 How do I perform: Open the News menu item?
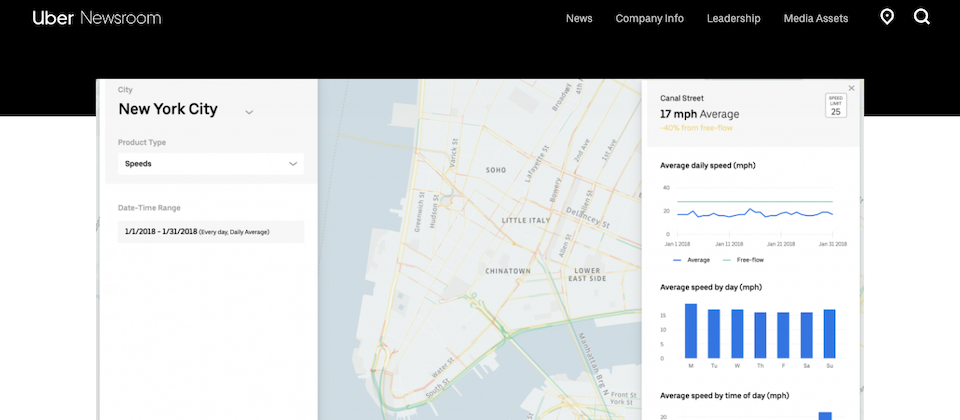tap(579, 18)
